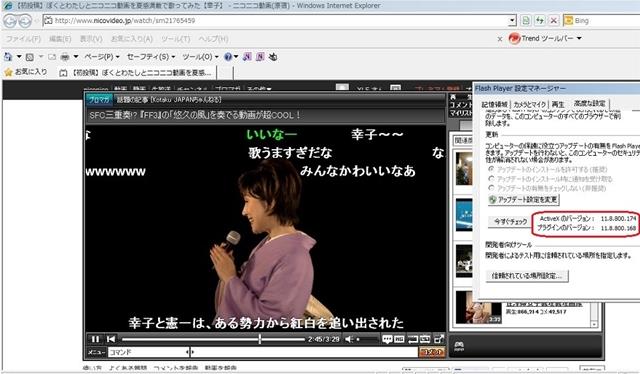This screenshot has height=374, width=640.
Task: Open the ツール(T) menu
Action: tap(176, 39)
